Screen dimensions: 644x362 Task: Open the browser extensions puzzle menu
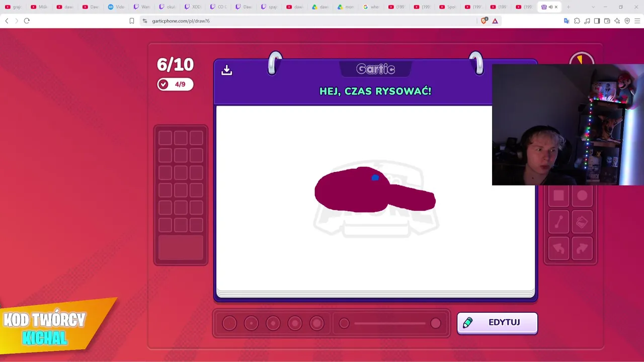click(577, 21)
